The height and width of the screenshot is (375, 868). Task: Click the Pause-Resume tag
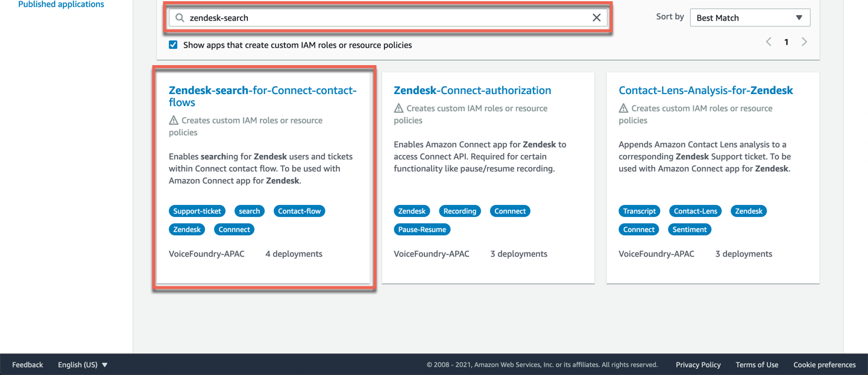422,229
